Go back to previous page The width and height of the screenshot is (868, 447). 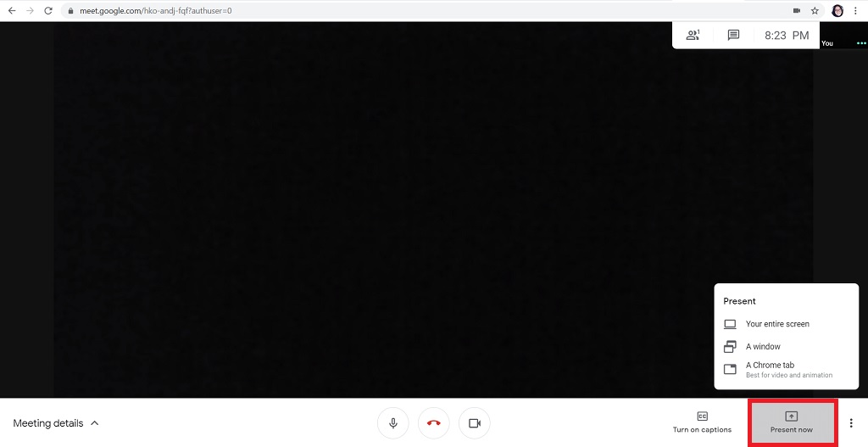pos(12,11)
